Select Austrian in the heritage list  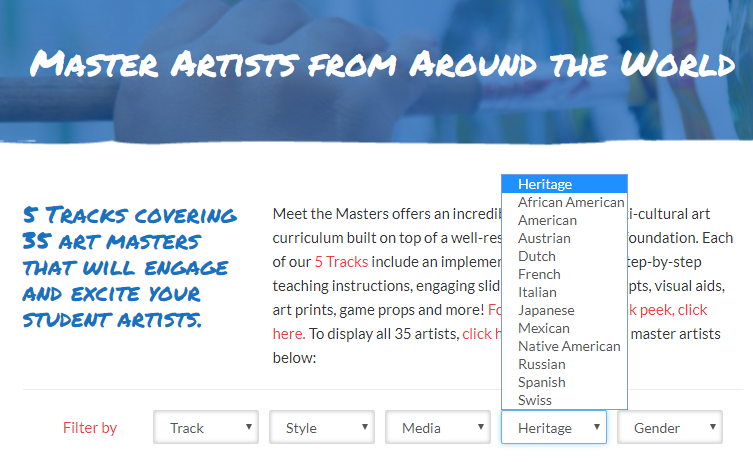coord(564,238)
